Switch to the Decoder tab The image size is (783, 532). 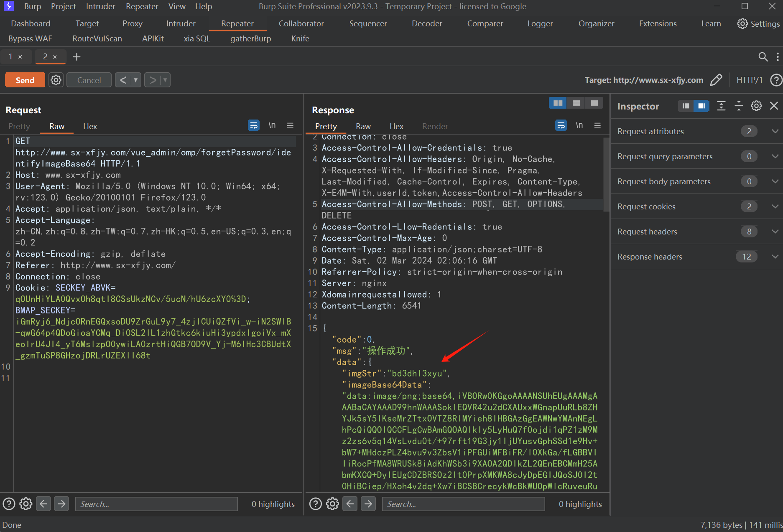(x=427, y=24)
